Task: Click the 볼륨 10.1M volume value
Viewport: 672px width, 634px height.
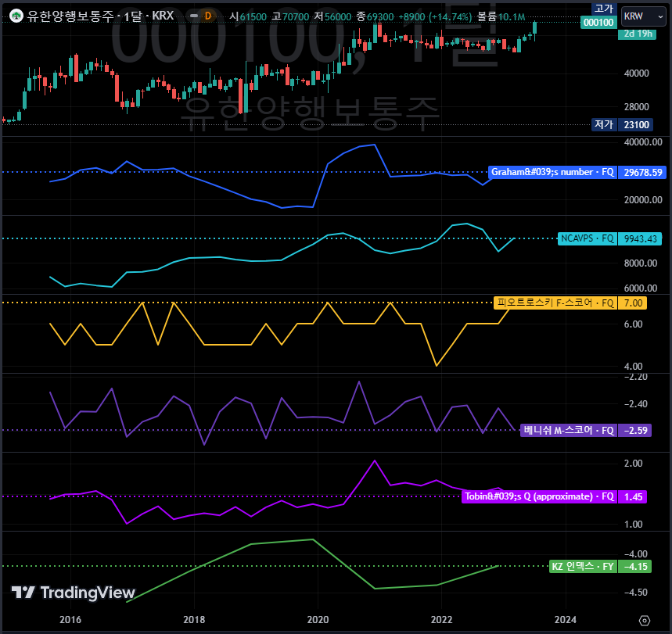Action: click(501, 16)
